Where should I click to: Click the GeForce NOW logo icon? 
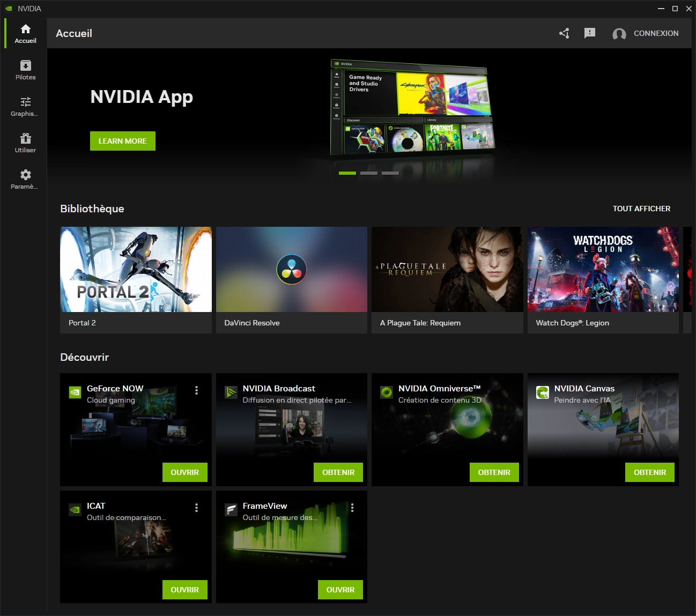(75, 392)
